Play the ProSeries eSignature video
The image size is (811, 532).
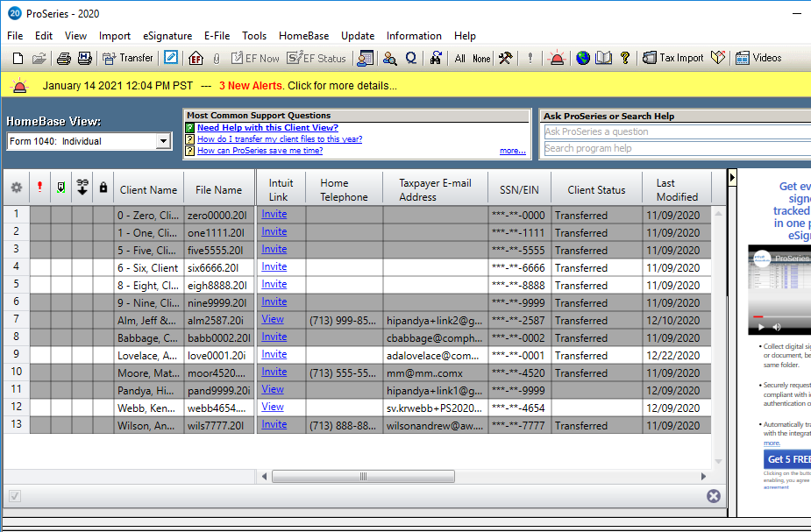(761, 327)
